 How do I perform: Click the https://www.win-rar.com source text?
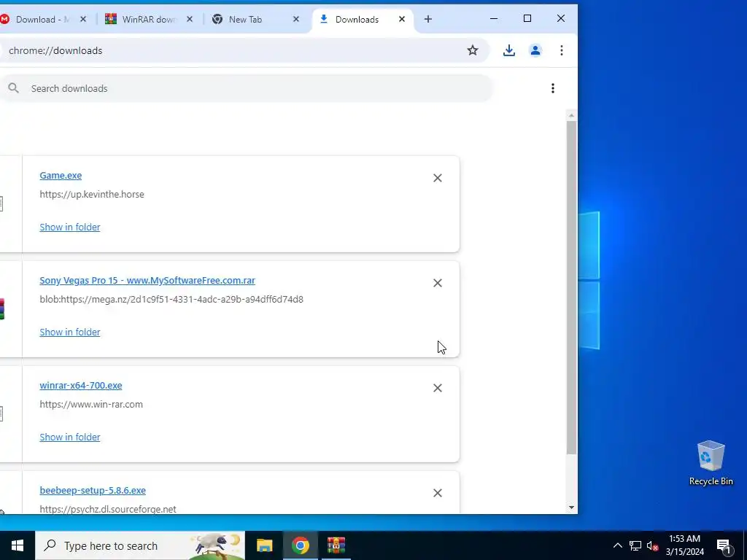pos(91,404)
